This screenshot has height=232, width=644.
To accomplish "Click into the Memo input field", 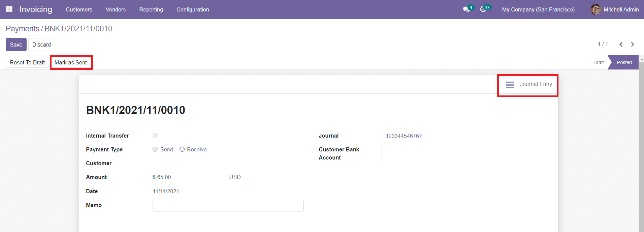I will coord(228,206).
